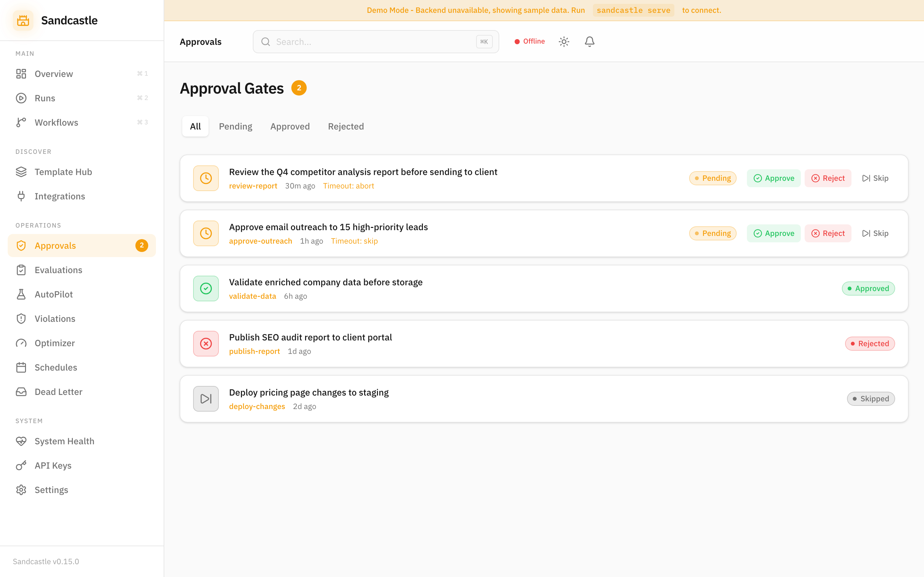Toggle the theme with the sun icon
This screenshot has width=924, height=577.
click(564, 41)
